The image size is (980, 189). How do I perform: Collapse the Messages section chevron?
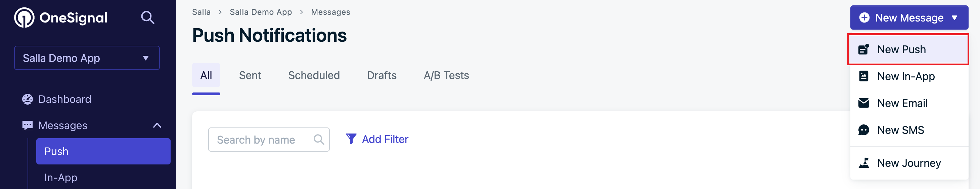pos(157,125)
